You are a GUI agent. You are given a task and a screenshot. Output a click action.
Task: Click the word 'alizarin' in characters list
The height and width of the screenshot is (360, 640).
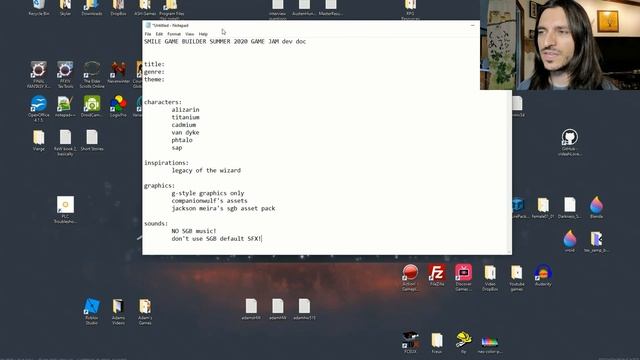pos(185,110)
